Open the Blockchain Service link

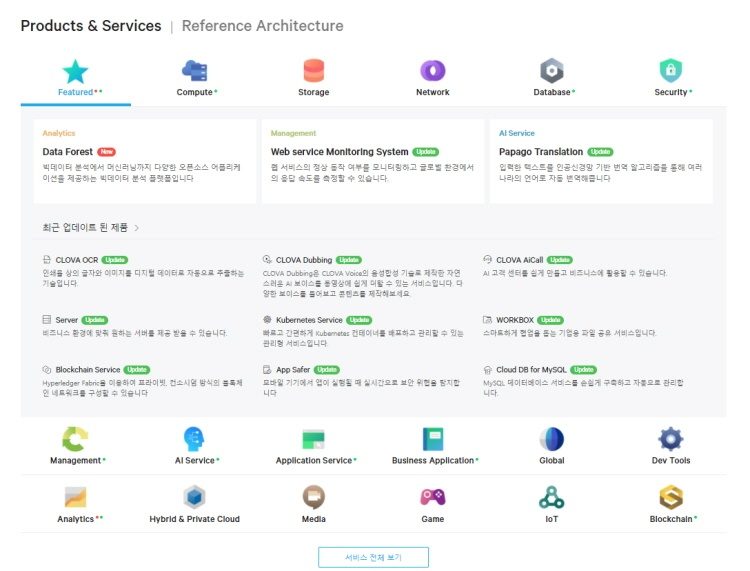[x=88, y=370]
